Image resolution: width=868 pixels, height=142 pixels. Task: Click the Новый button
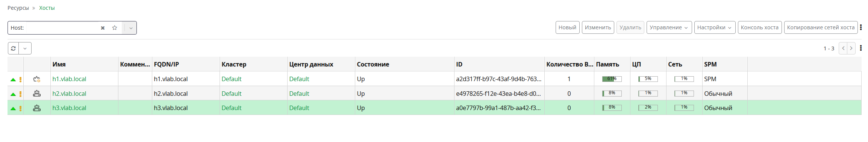(567, 27)
